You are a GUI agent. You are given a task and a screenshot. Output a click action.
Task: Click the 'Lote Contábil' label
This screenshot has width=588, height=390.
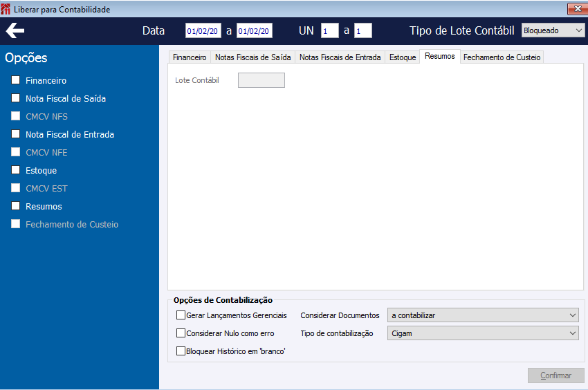point(197,80)
